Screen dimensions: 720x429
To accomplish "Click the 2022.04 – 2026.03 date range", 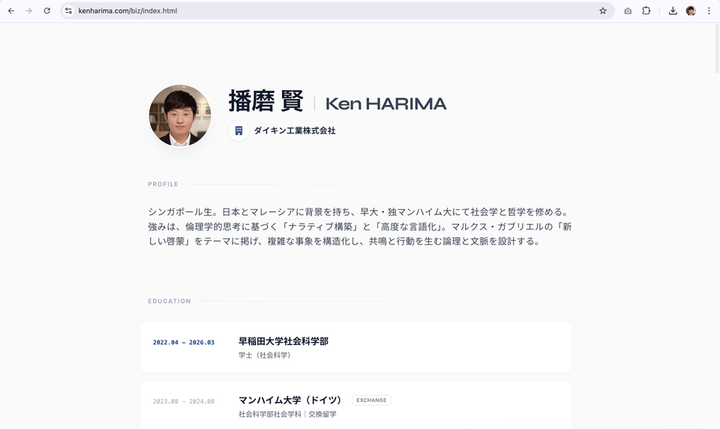I will [184, 343].
